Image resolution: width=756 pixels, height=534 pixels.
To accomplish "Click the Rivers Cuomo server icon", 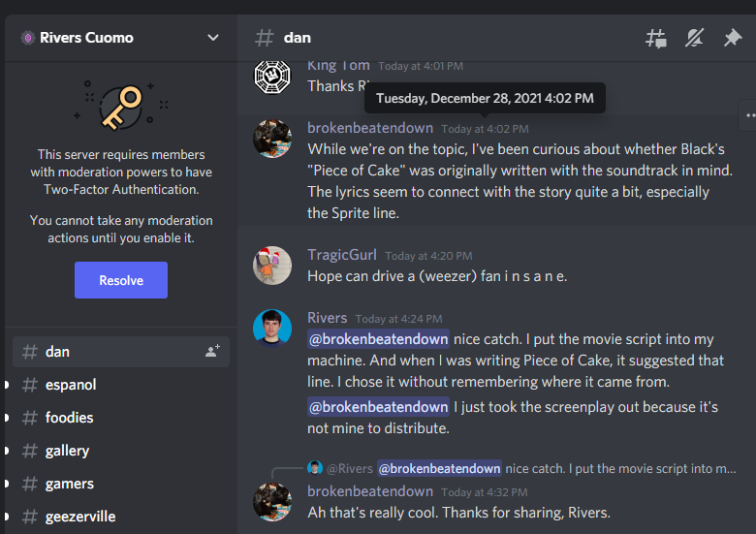I will pos(27,38).
